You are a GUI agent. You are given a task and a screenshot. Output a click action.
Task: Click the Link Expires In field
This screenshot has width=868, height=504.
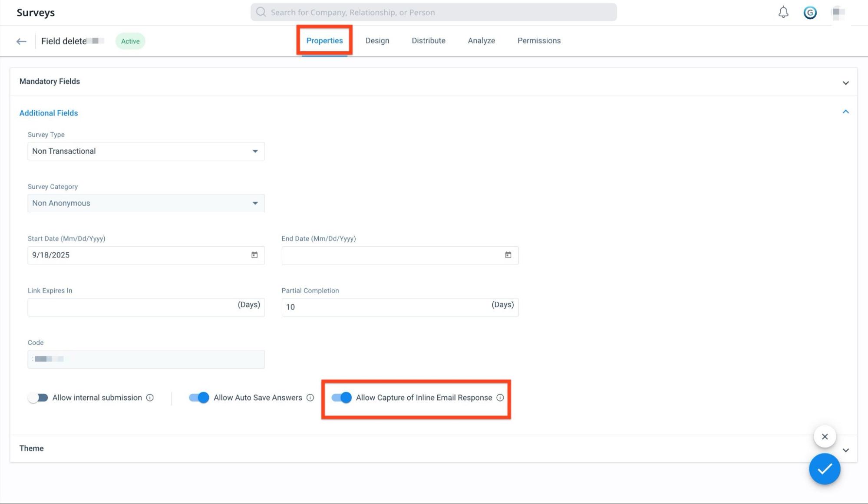pos(146,307)
